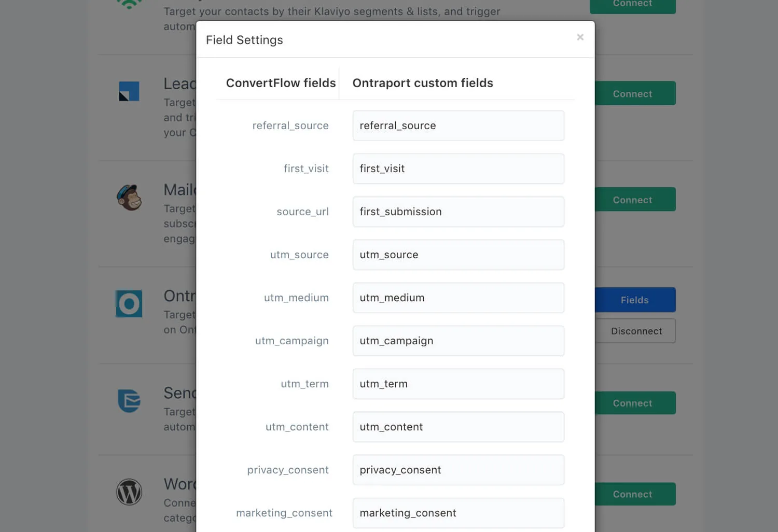This screenshot has width=778, height=532.
Task: Connect the WordPress integration
Action: click(635, 494)
